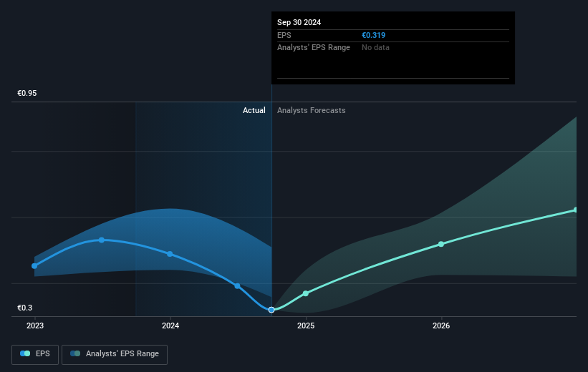Select the mid-2024 EPS data point
This screenshot has height=372, width=588.
click(x=237, y=286)
